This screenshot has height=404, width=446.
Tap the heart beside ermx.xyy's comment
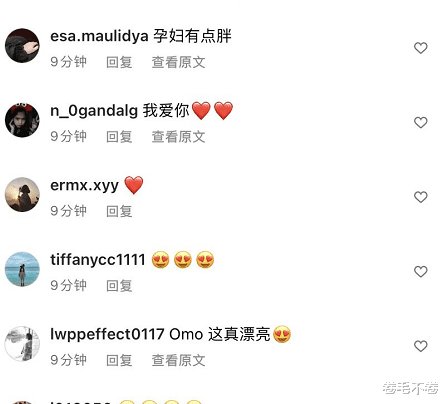420,197
